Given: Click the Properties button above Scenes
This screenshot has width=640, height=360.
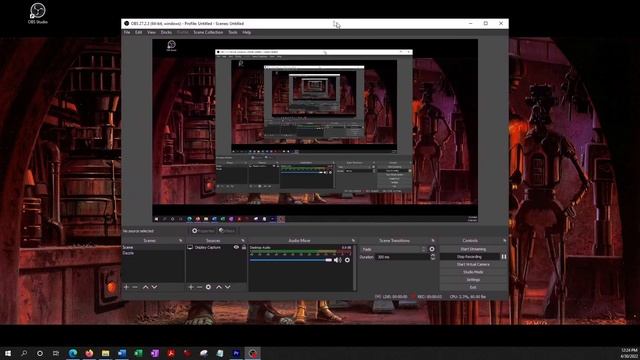Looking at the screenshot, I should coord(203,231).
